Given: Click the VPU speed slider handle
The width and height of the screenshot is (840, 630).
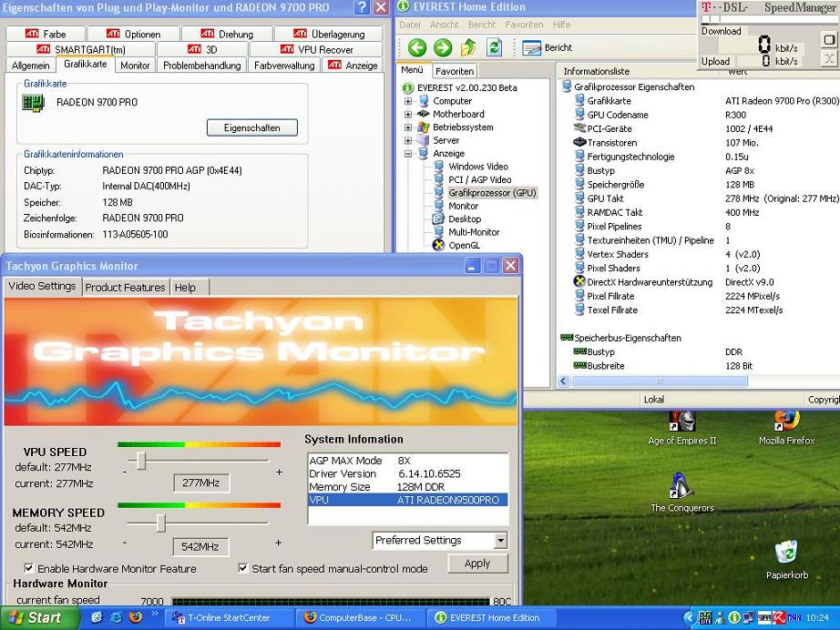Looking at the screenshot, I should [141, 461].
